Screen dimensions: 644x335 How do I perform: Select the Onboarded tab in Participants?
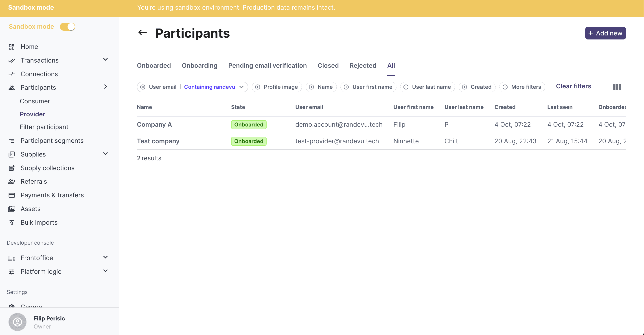(153, 65)
